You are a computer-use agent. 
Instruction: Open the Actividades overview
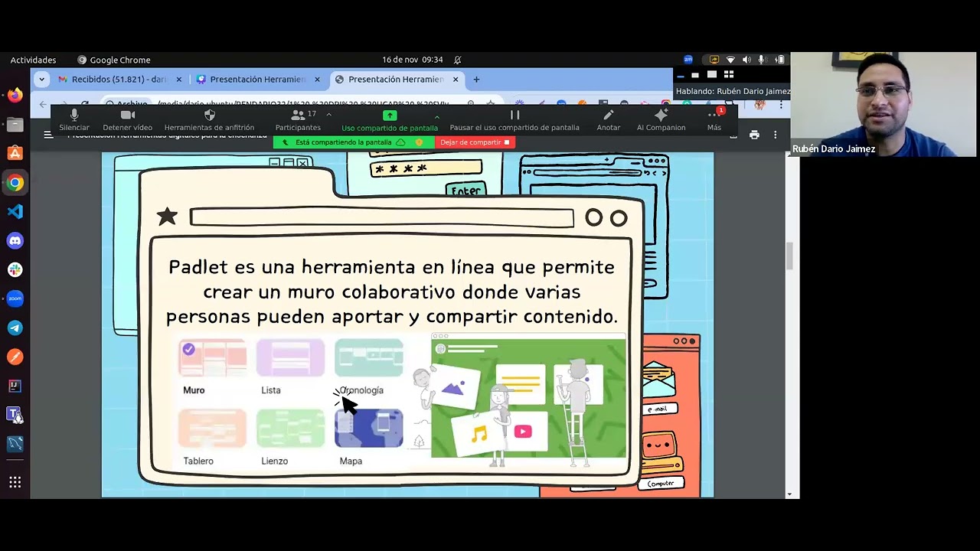(x=33, y=60)
